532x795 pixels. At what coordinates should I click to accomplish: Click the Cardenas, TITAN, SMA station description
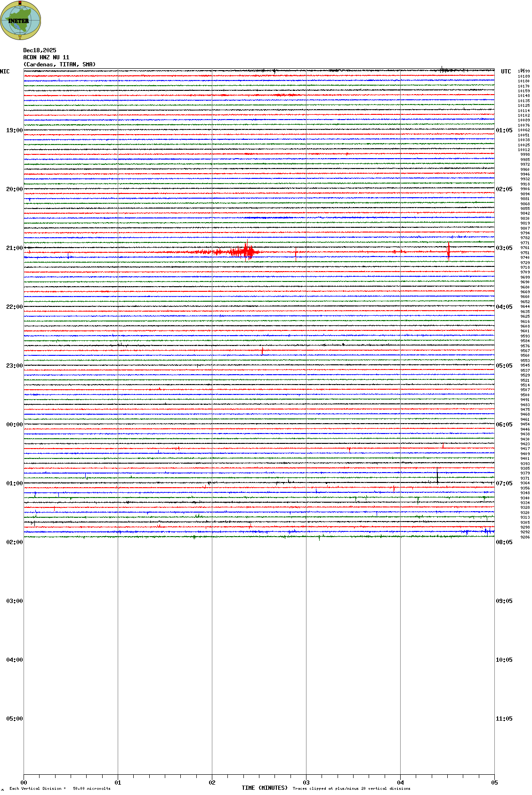(x=59, y=64)
